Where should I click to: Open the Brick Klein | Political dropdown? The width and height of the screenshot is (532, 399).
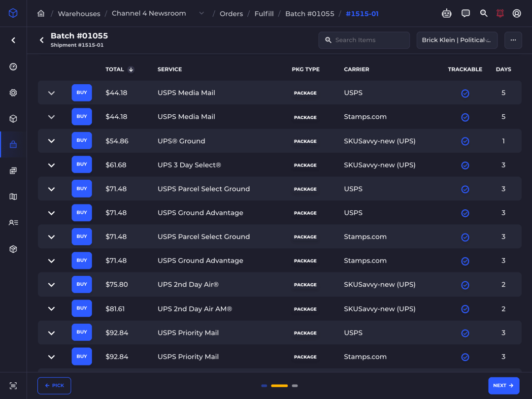pos(457,40)
